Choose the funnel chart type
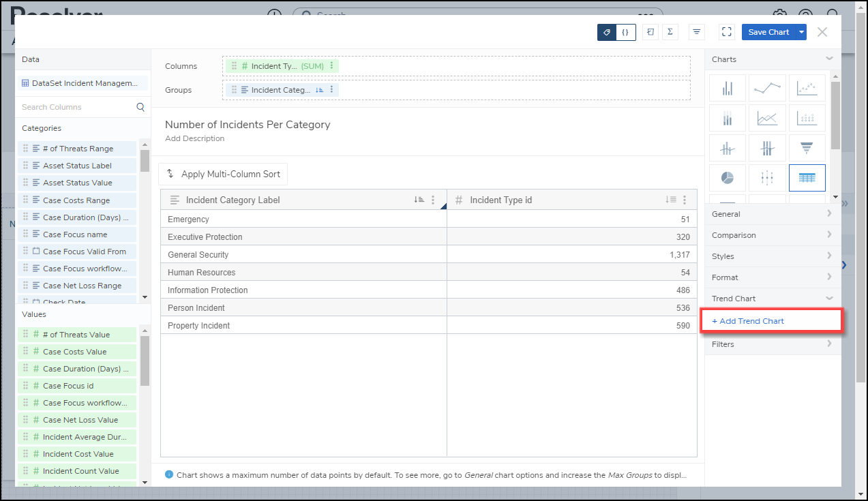 807,148
